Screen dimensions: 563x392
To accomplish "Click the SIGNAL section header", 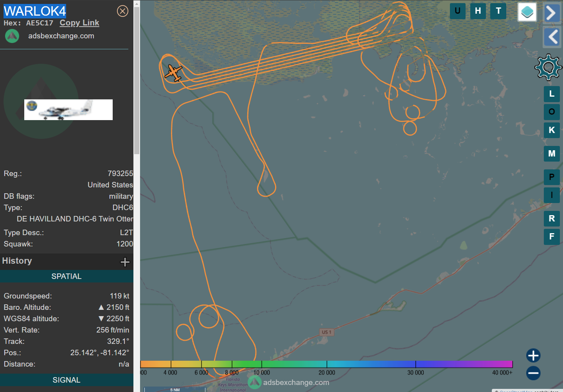I will tap(67, 380).
